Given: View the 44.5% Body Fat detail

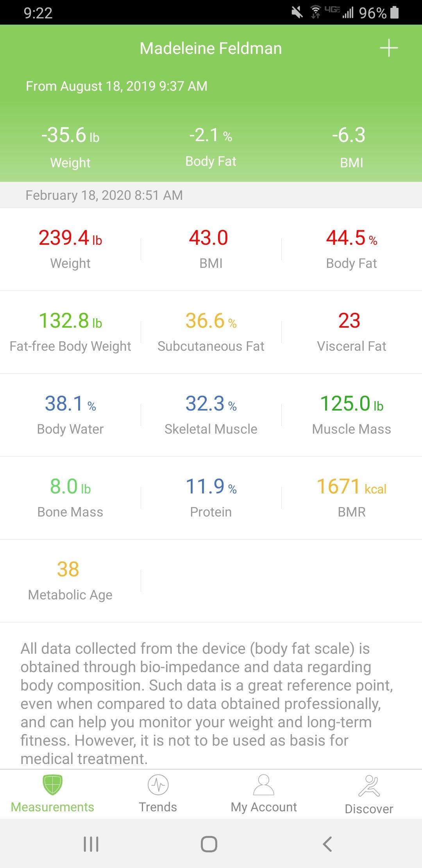Looking at the screenshot, I should (352, 249).
